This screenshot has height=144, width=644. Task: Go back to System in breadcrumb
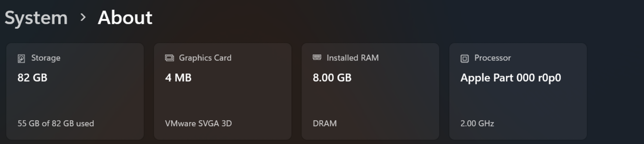(36, 18)
